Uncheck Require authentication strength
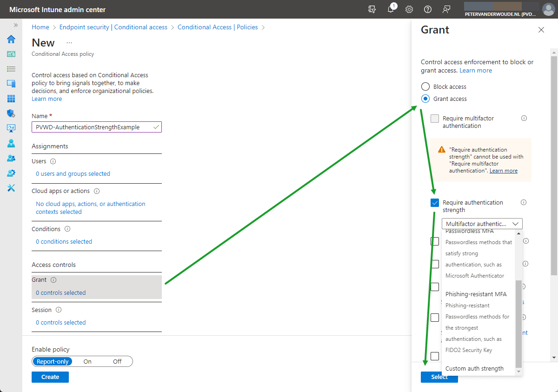This screenshot has height=392, width=558. point(435,203)
